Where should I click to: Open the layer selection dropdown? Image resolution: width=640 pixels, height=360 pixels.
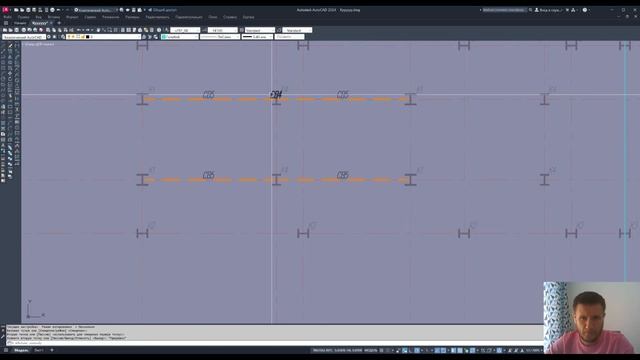104,37
